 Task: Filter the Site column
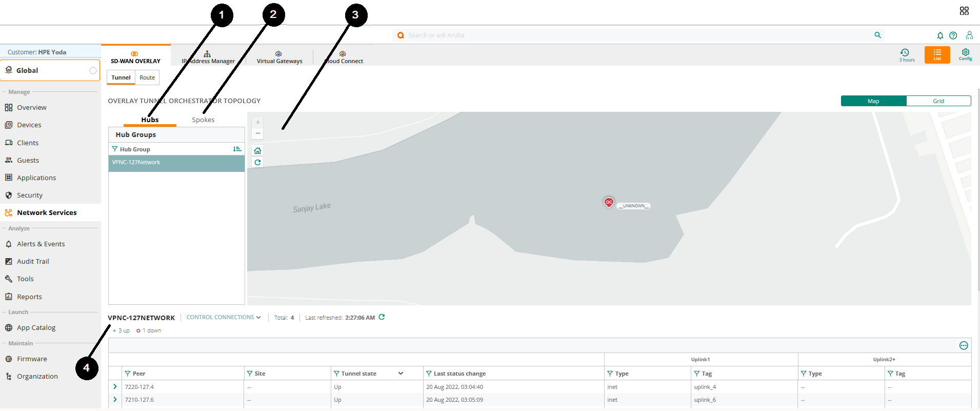click(x=250, y=374)
